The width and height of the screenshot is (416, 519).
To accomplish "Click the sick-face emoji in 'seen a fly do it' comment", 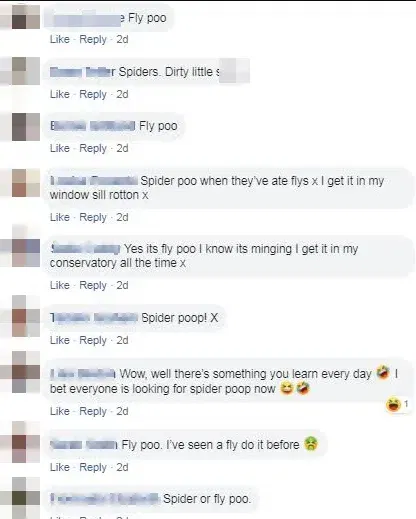I will pos(311,444).
